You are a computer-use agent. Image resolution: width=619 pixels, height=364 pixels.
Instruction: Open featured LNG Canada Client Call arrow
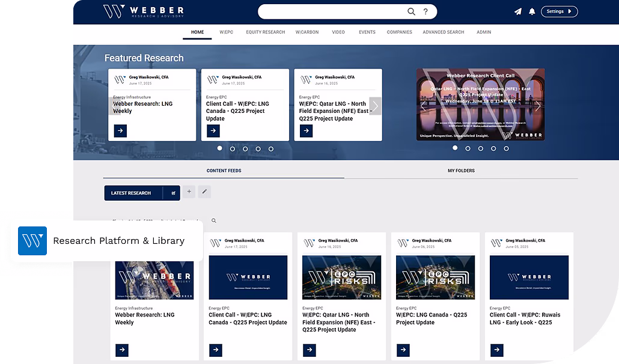213,130
